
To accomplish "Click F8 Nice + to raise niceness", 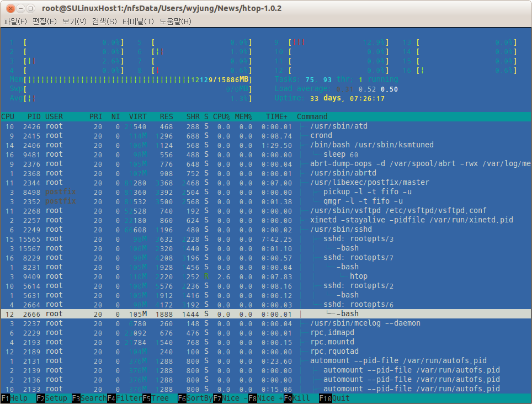I will [265, 398].
